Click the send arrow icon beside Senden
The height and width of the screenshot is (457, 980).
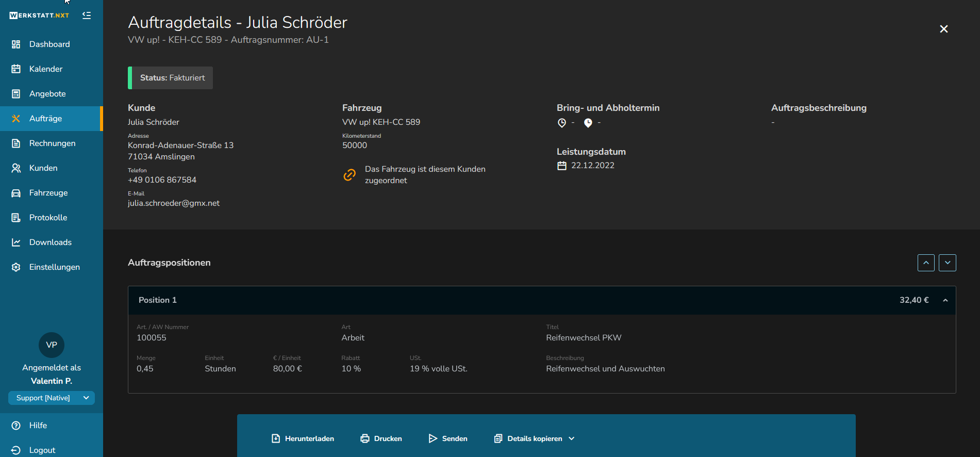(x=433, y=438)
